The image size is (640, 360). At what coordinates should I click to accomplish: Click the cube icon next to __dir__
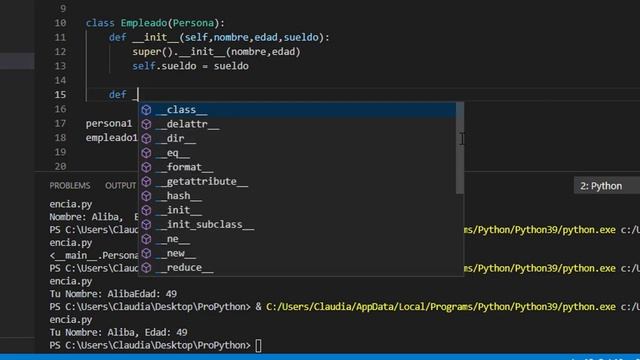[147, 138]
